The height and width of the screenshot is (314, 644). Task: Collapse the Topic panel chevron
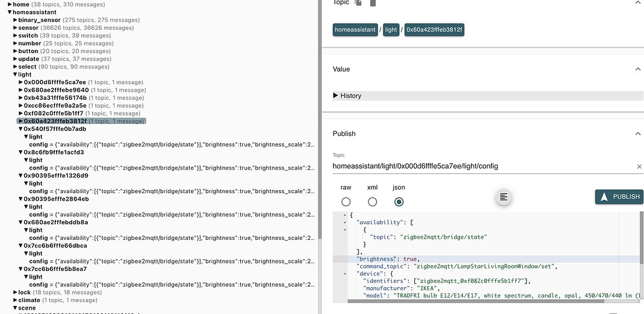(x=637, y=2)
